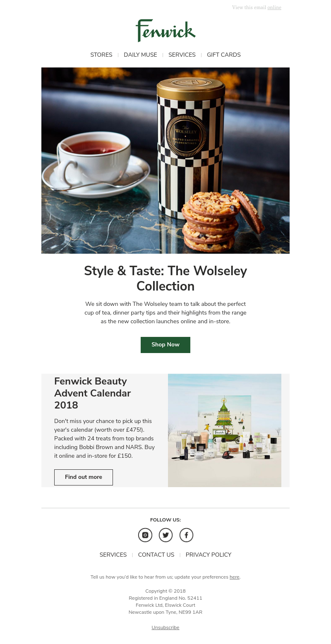Go to Daily Muse in the header

tap(140, 55)
